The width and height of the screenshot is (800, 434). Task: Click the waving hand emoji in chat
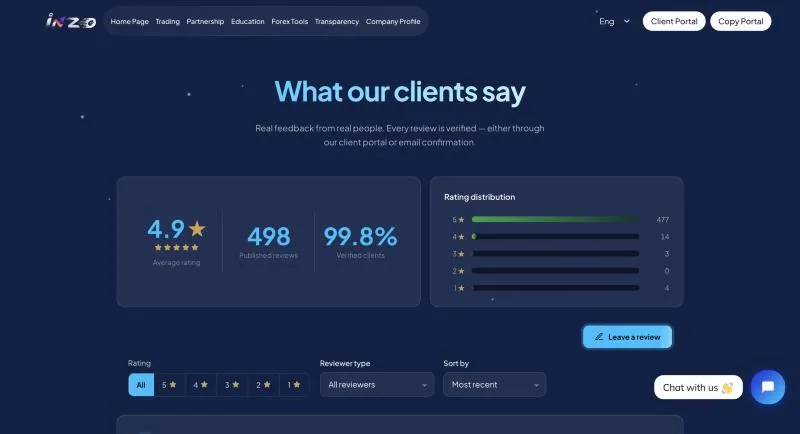click(x=728, y=388)
